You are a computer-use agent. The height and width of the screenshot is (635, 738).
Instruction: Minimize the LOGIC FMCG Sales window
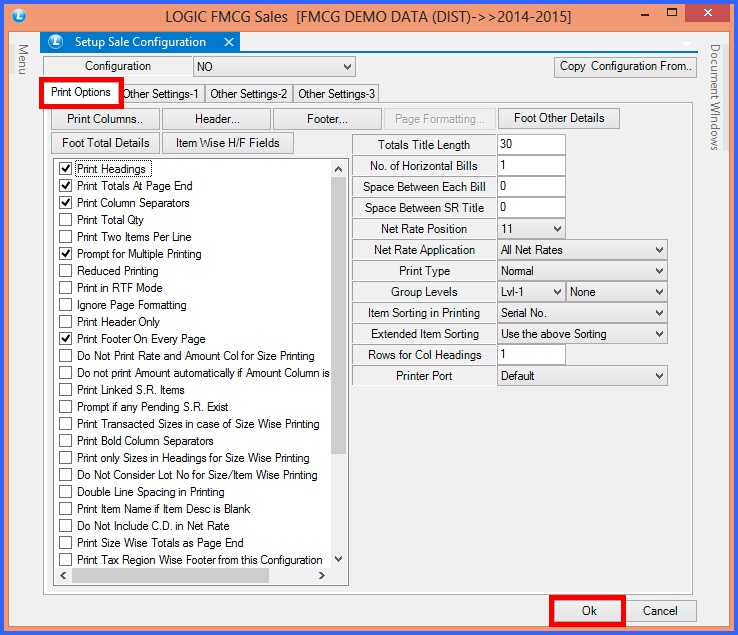[x=645, y=14]
